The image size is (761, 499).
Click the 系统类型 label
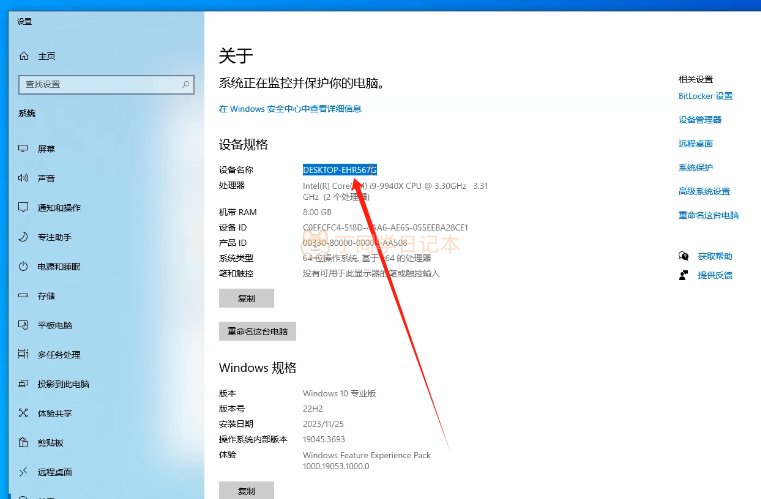coord(236,258)
